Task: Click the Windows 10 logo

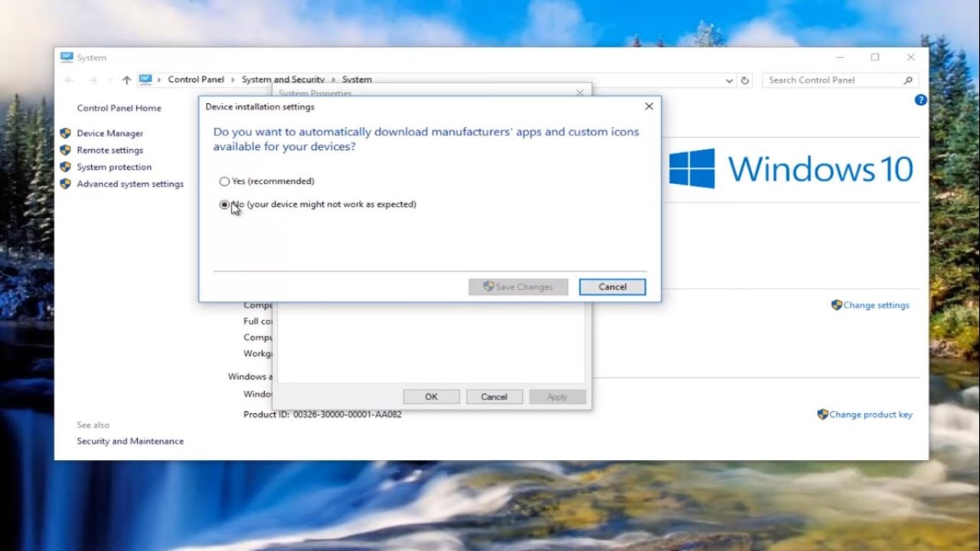Action: click(791, 168)
